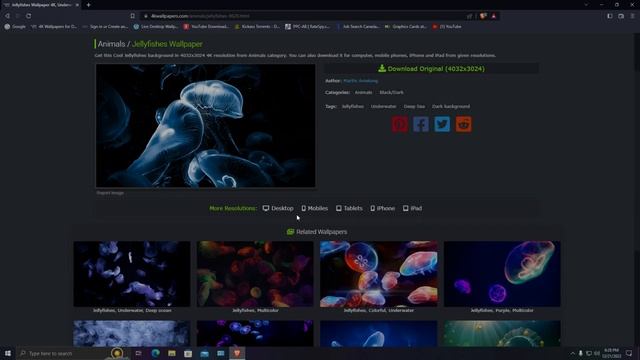The image size is (640, 360).
Task: Open the Windows Start menu
Action: point(8,353)
